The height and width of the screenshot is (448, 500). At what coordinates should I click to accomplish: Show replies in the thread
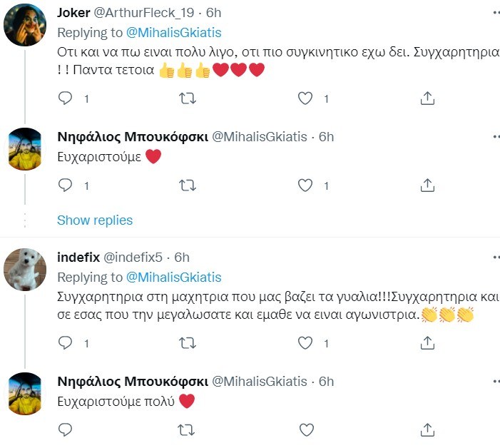coord(95,220)
